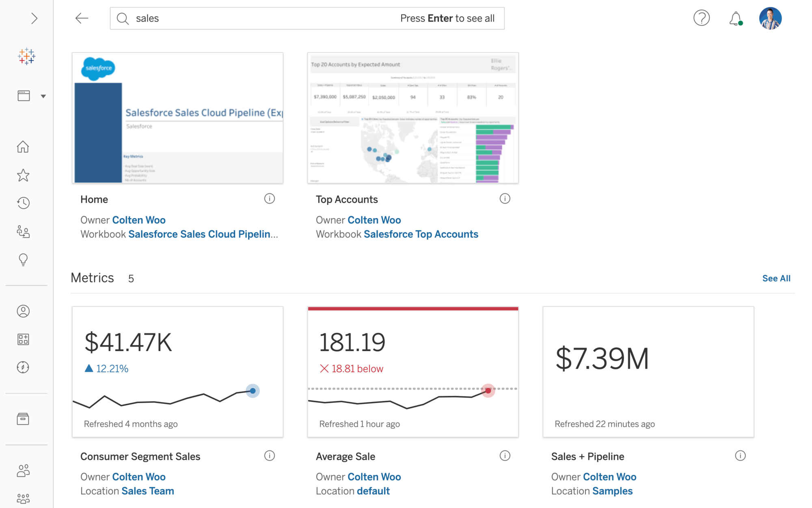Focus the search field containing 'sales'
The width and height of the screenshot is (812, 508).
click(307, 18)
